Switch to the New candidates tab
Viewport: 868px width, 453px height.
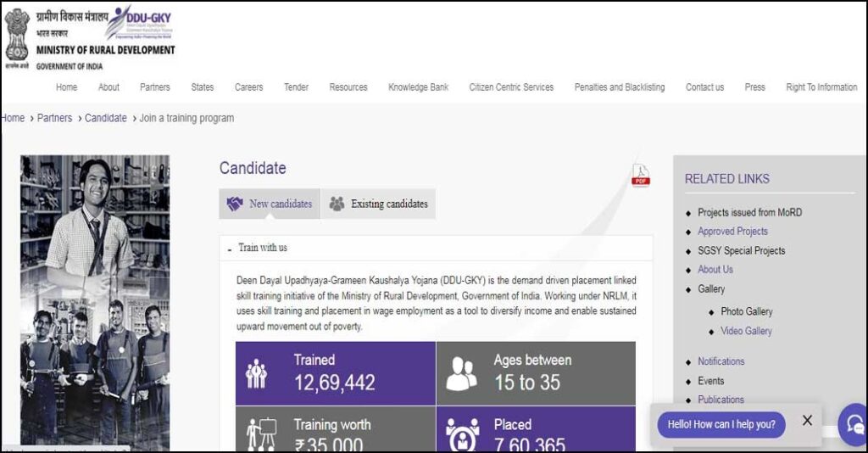[270, 204]
